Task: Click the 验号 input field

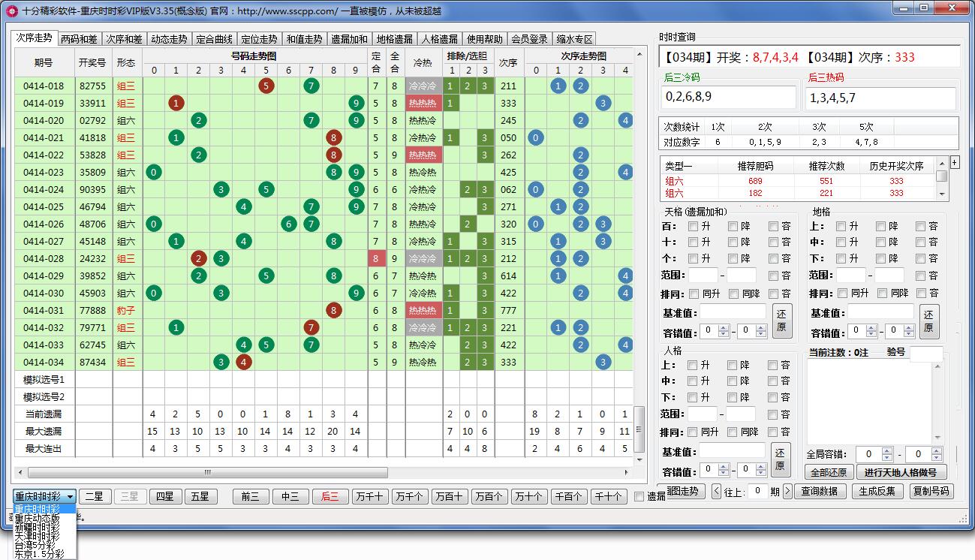Action: 925,352
